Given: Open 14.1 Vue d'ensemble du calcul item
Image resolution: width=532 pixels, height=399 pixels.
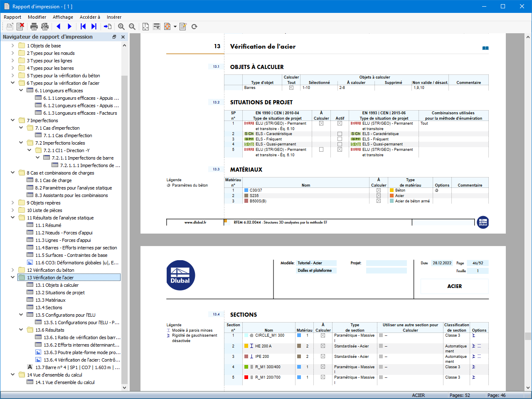Looking at the screenshot, I should pos(65,382).
